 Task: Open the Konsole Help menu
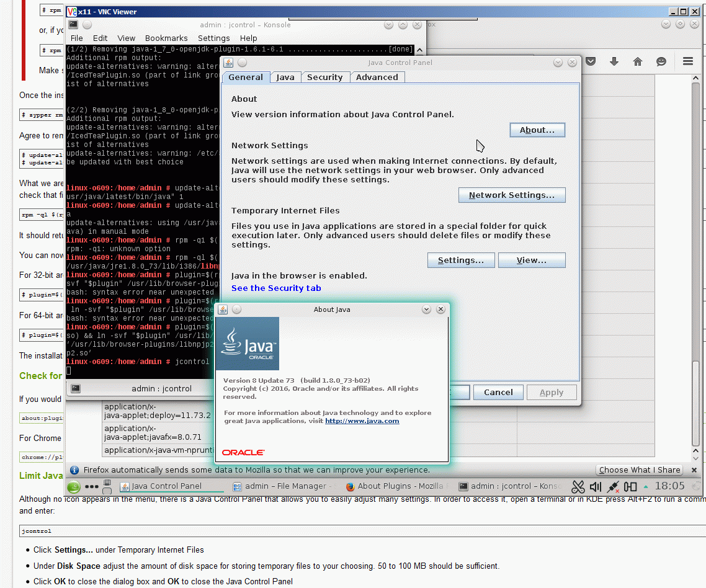[249, 38]
